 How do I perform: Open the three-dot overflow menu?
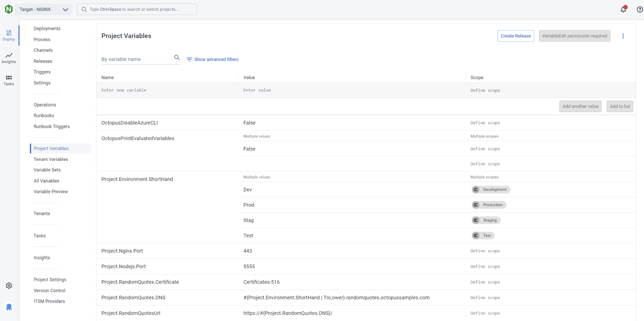pos(623,36)
